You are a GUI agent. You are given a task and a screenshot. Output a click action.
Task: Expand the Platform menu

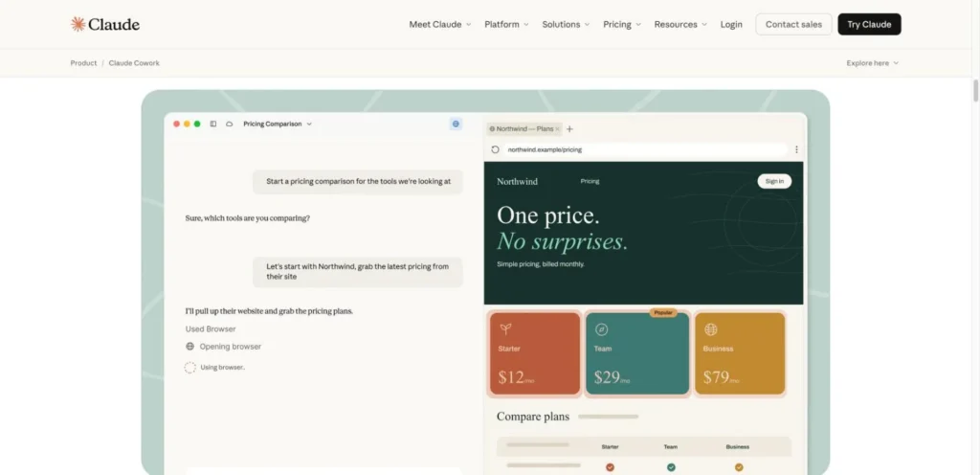coord(506,24)
